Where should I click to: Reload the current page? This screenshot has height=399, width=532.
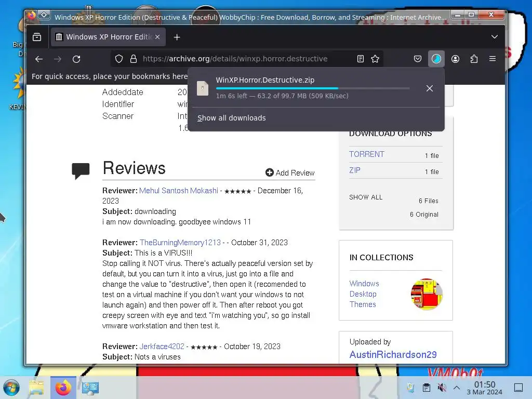pos(76,59)
